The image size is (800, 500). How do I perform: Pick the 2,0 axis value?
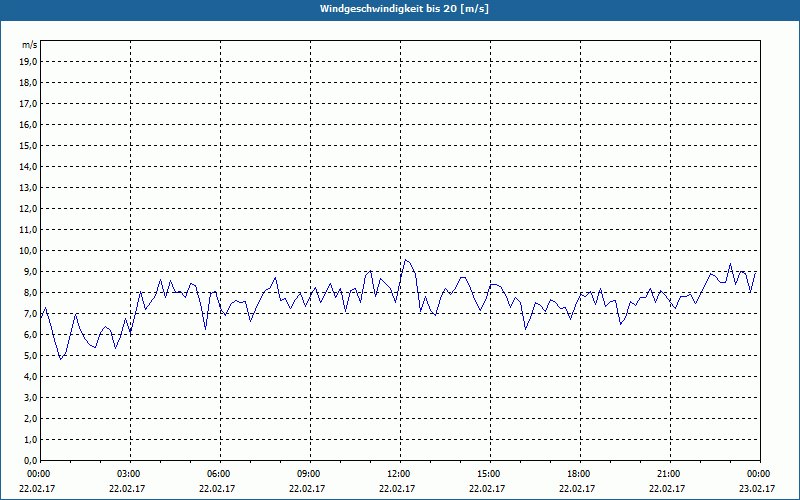pyautogui.click(x=31, y=418)
